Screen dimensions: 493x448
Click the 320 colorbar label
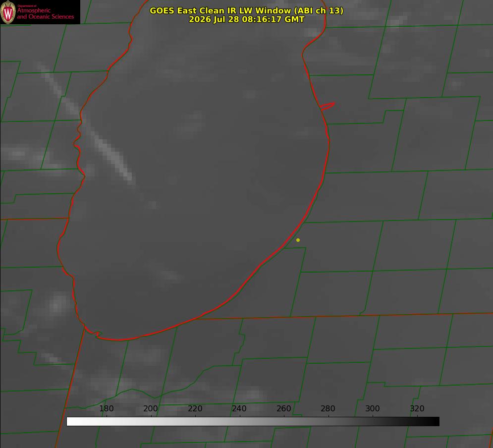tap(417, 408)
